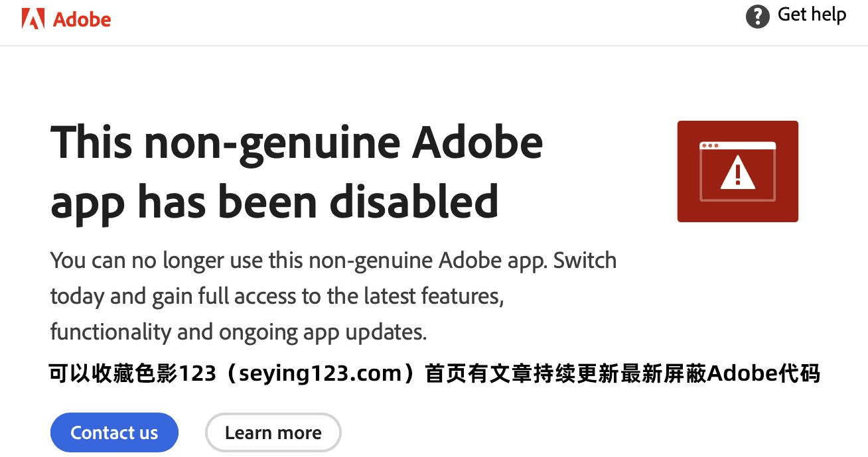Click "functionality and ongoing app updates" text

click(238, 332)
